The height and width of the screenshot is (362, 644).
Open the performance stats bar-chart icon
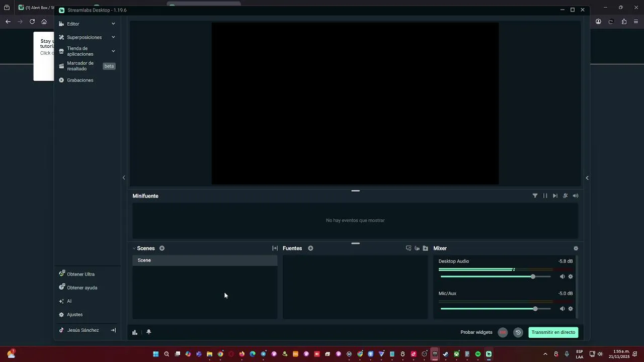point(135,332)
